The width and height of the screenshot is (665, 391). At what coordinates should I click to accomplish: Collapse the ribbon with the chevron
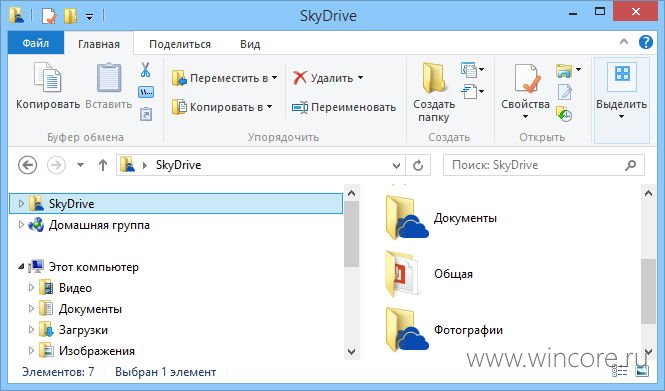(x=624, y=42)
